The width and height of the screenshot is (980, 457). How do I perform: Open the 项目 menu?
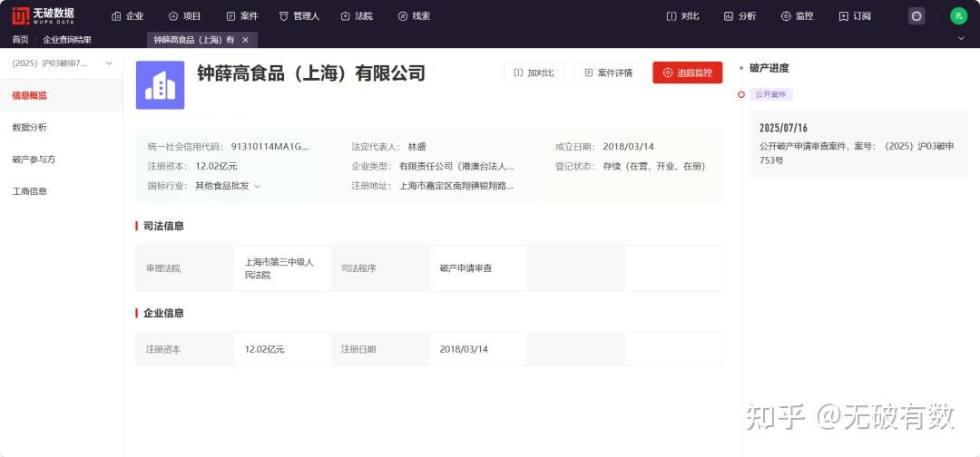tap(185, 16)
